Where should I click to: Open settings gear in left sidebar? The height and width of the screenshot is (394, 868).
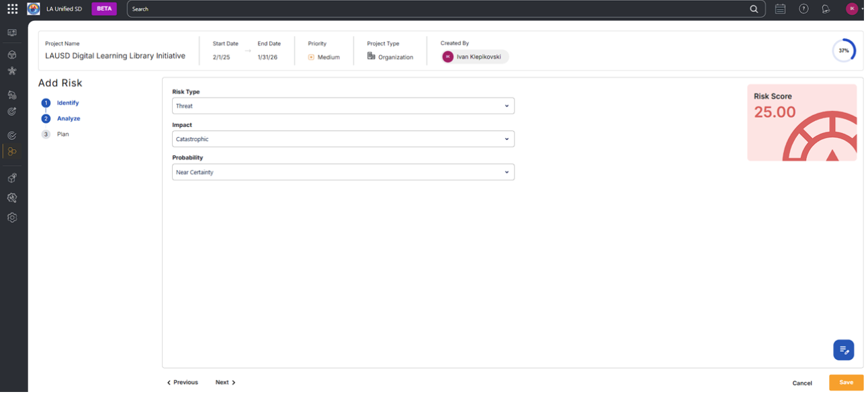tap(12, 218)
